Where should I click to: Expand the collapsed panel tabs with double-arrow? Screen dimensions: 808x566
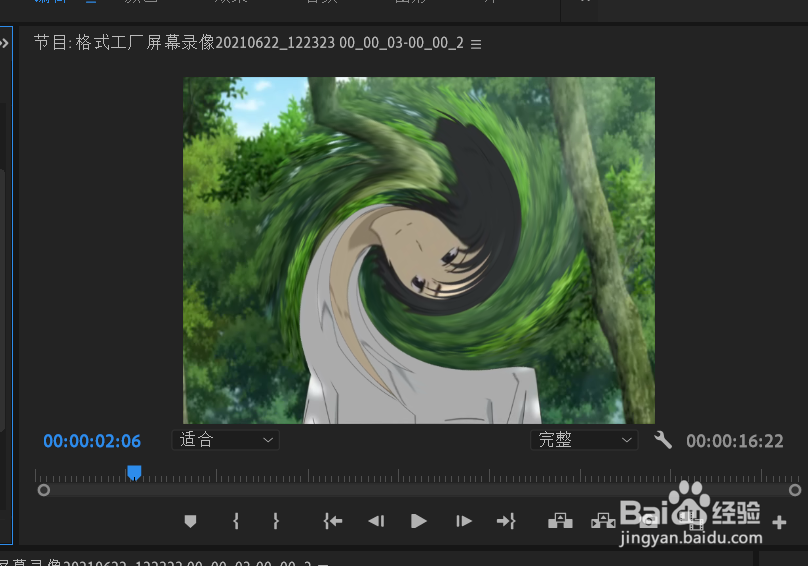pyautogui.click(x=4, y=43)
